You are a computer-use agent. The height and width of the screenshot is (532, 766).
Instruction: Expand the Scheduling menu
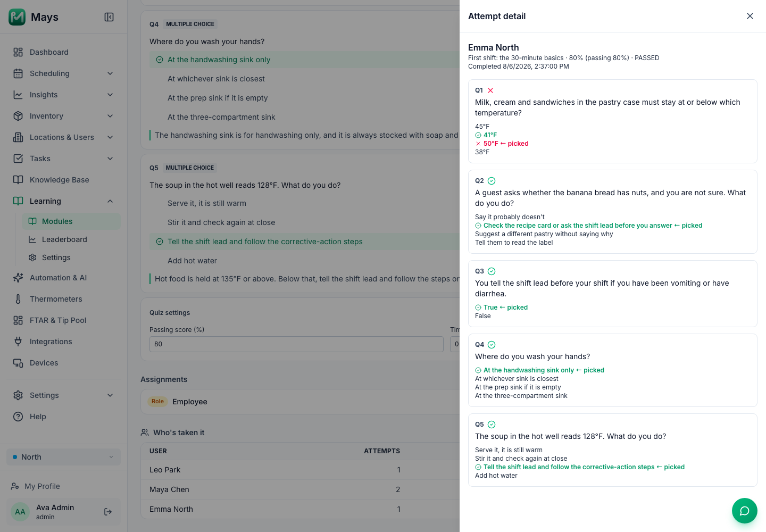point(63,73)
